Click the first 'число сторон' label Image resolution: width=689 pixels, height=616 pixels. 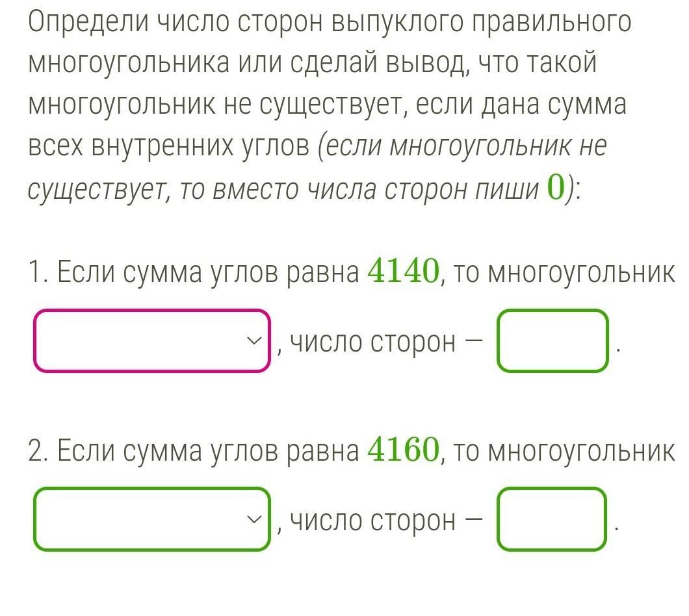[373, 342]
